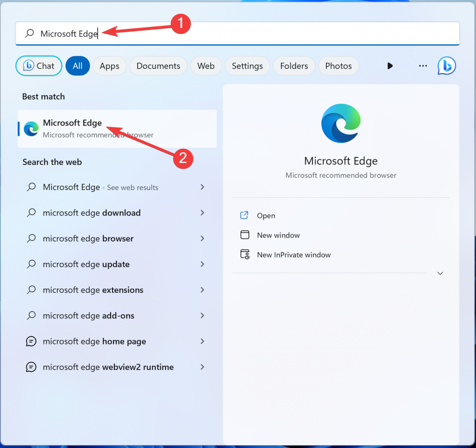
Task: Click the Open link for Microsoft Edge
Action: (266, 216)
